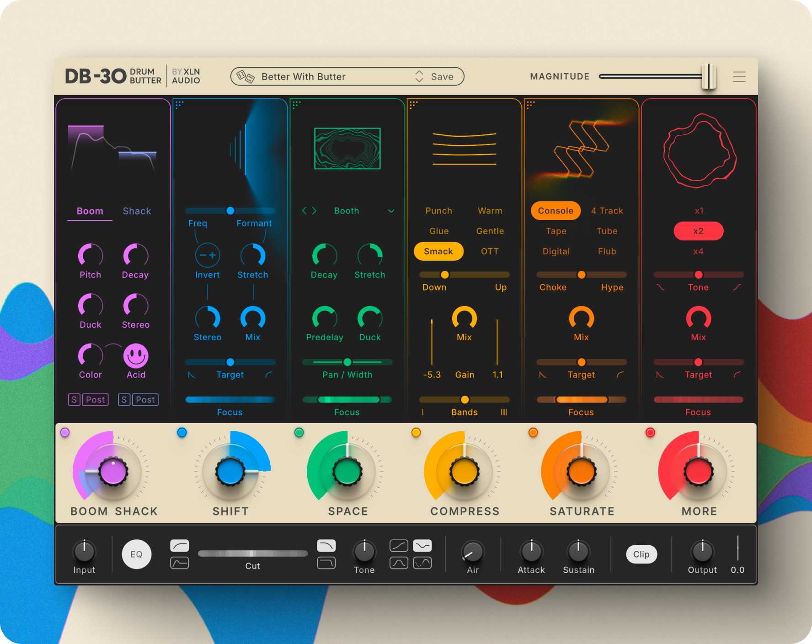Click the Air knob in bottom bar
This screenshot has width=812, height=644.
point(473,552)
